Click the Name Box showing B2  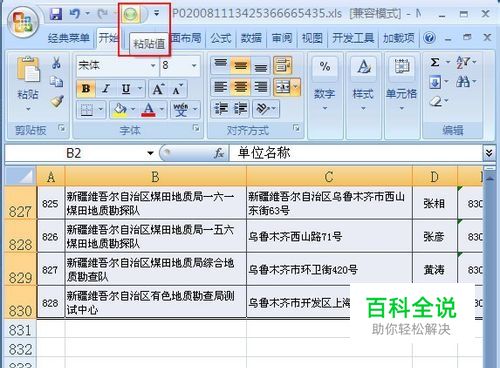click(x=75, y=153)
